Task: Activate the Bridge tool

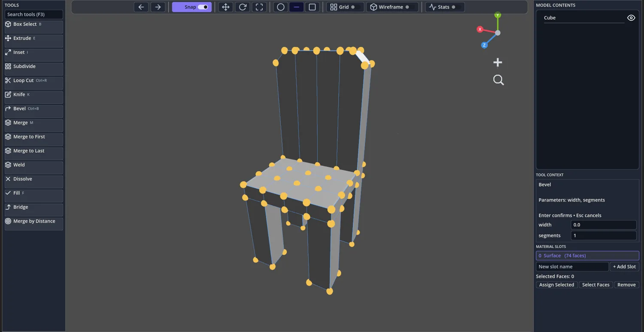Action: click(34, 210)
